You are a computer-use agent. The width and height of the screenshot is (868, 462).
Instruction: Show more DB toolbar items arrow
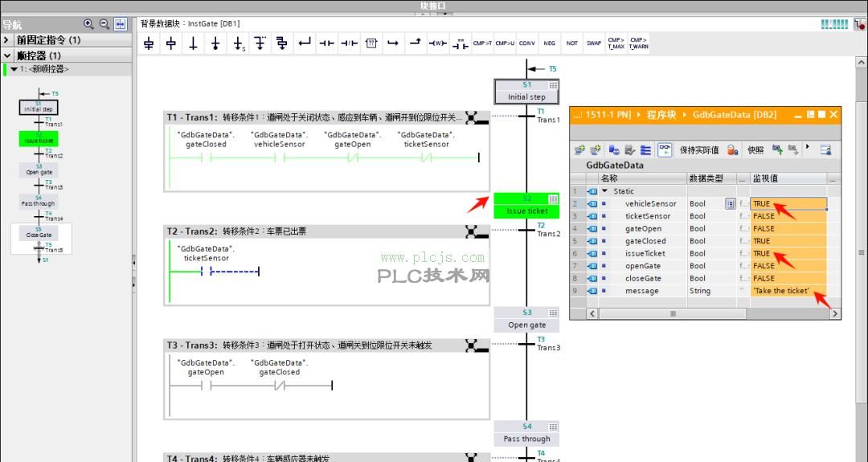coord(808,147)
